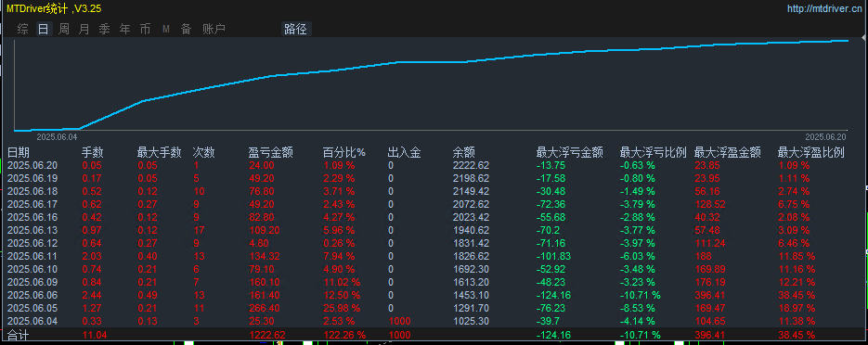Click the 最大浮盈金额 column header
The width and height of the screenshot is (868, 345).
(x=728, y=153)
